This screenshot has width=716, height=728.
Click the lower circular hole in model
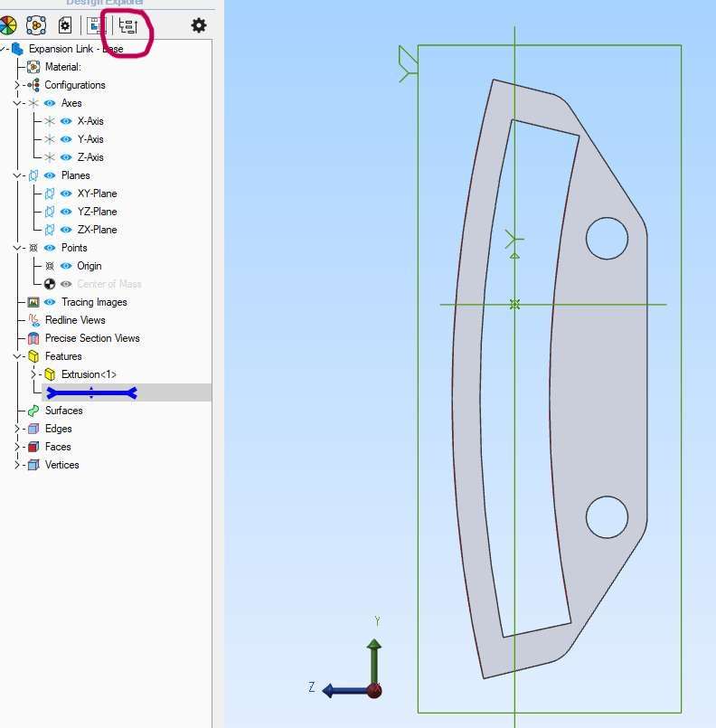[607, 517]
